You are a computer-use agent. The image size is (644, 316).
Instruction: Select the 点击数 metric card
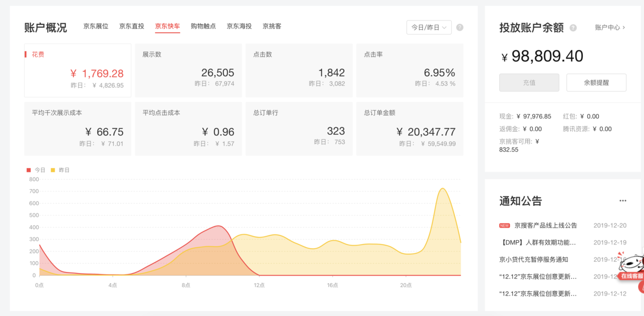coord(299,70)
